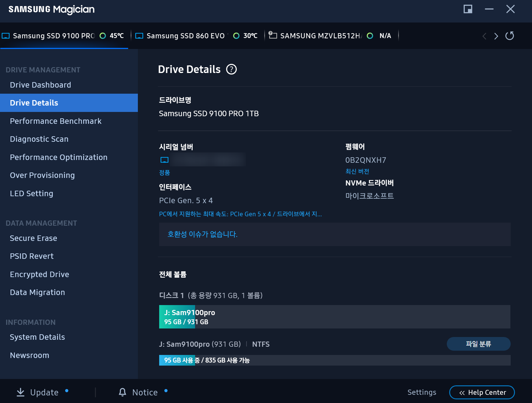Open Performance Optimization page
This screenshot has height=403, width=532.
pyautogui.click(x=69, y=157)
